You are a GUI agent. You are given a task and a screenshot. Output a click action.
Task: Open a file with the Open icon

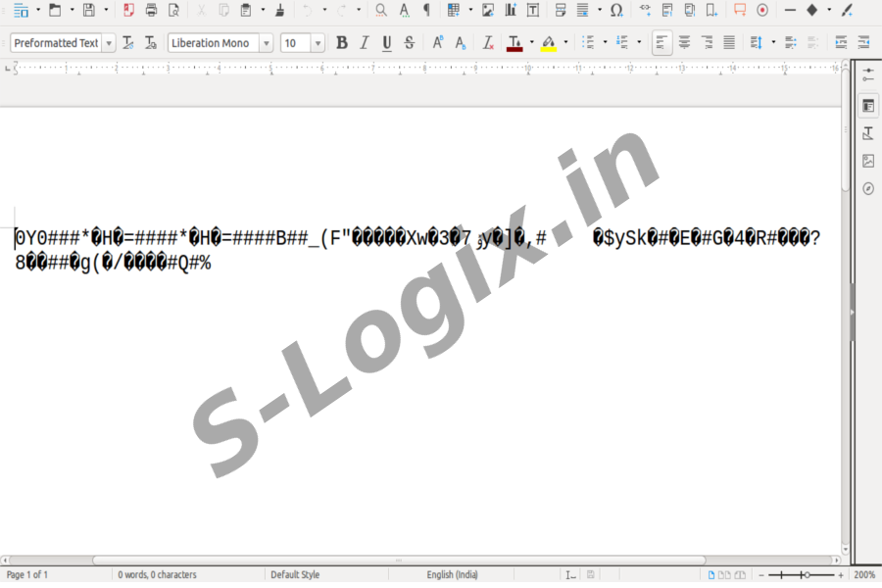(55, 10)
